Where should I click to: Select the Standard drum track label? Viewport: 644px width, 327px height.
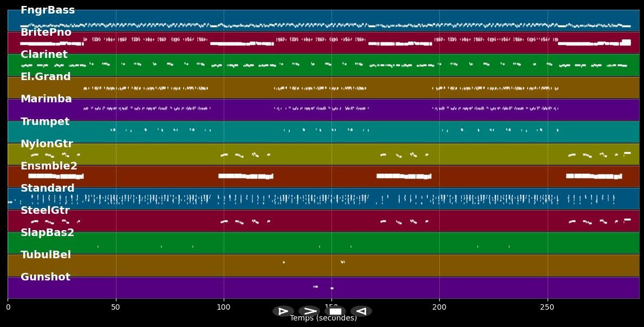point(47,188)
